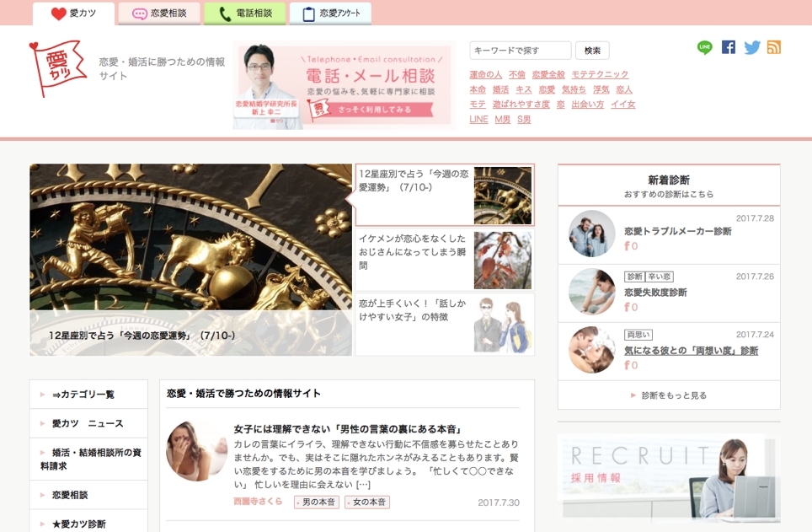812x532 pixels.
Task: Follow the 遊ばれやすさ度 tag link
Action: (x=521, y=105)
